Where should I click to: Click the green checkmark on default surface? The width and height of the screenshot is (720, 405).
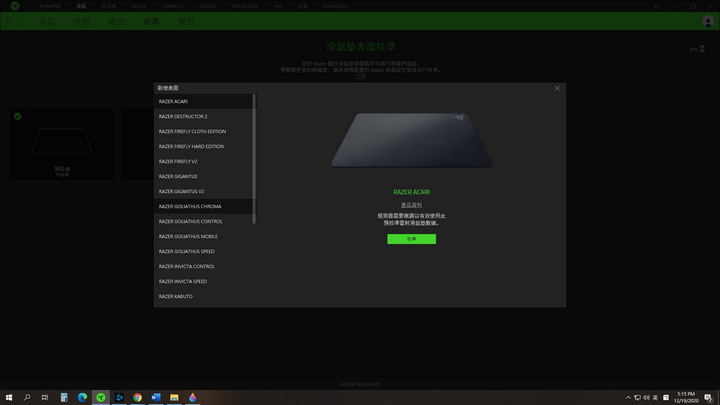[17, 116]
